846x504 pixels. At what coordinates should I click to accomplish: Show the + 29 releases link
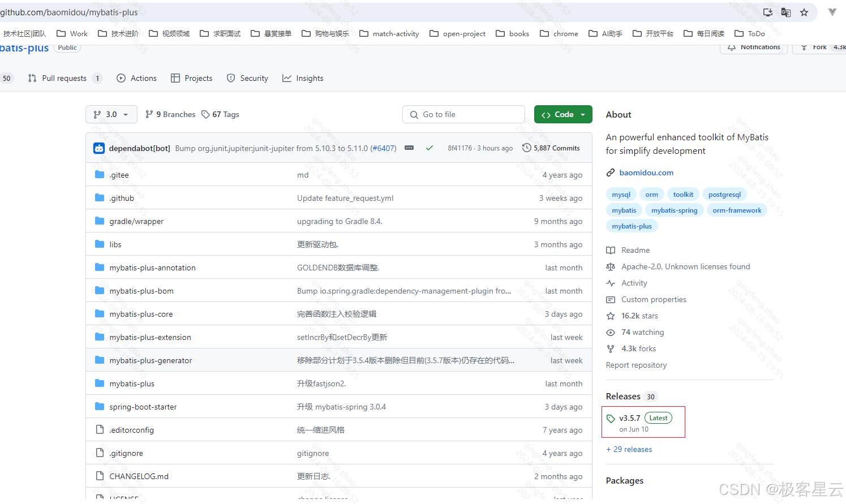629,450
